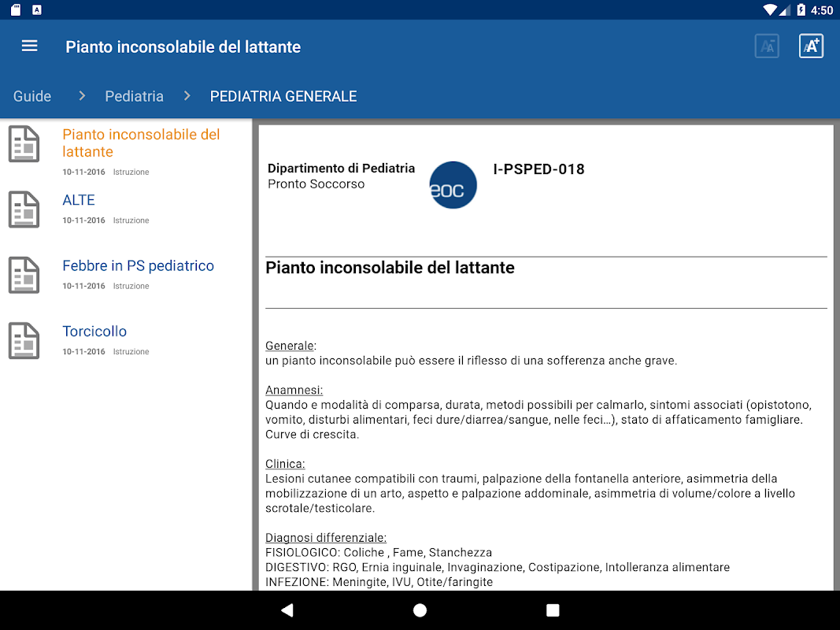Tap the Android recent apps button
Image resolution: width=840 pixels, height=630 pixels.
(553, 610)
